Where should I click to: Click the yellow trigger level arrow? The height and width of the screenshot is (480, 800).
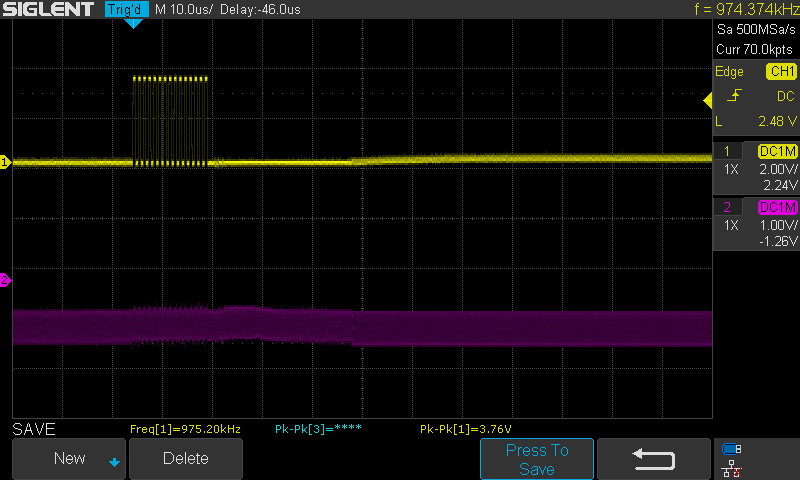[x=708, y=100]
